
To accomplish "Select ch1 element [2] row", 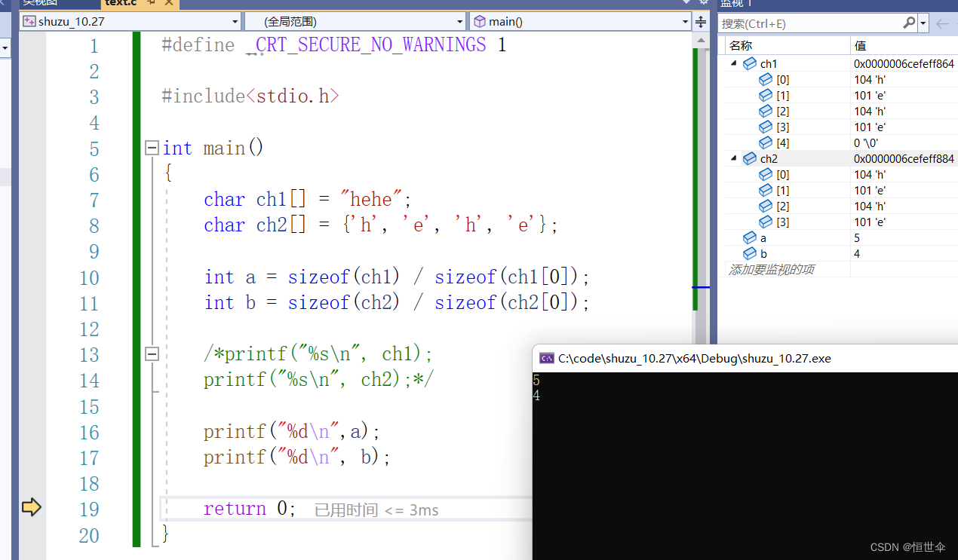I will [842, 112].
